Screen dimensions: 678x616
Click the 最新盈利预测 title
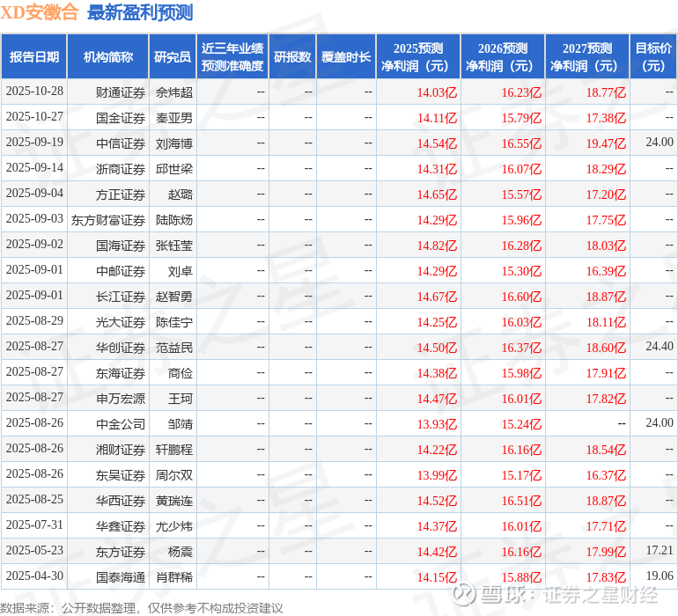pyautogui.click(x=140, y=12)
